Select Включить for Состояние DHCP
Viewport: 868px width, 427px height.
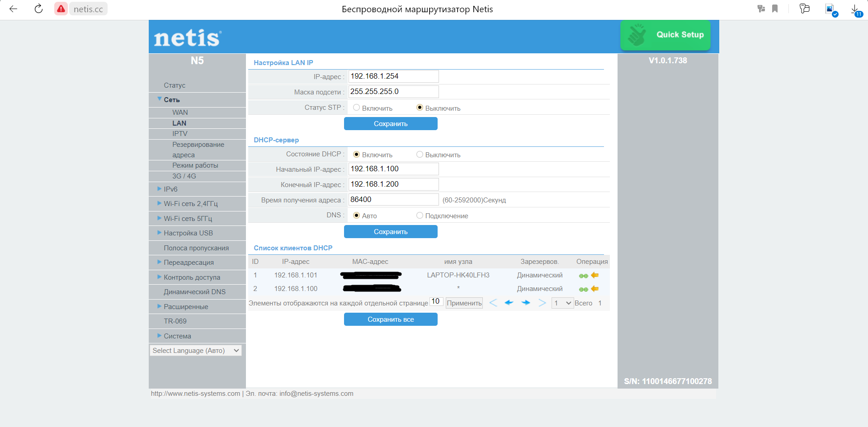(356, 154)
